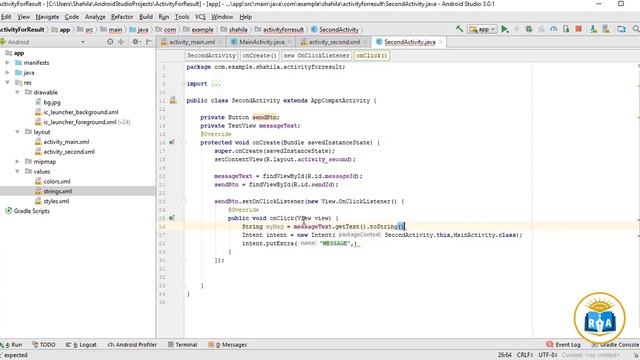Open the Logcat tool window
This screenshot has height=360, width=640.
coord(81,344)
